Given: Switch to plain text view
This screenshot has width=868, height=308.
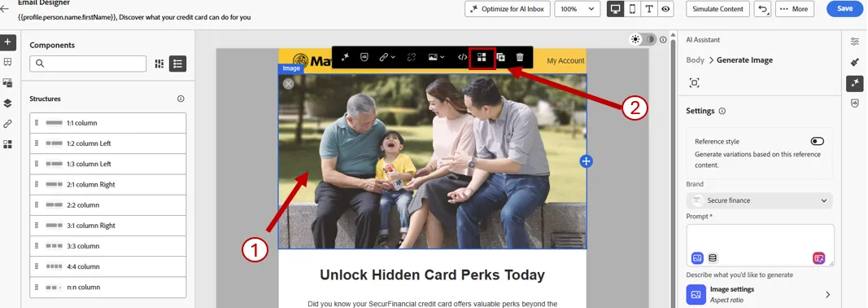Looking at the screenshot, I should point(648,9).
